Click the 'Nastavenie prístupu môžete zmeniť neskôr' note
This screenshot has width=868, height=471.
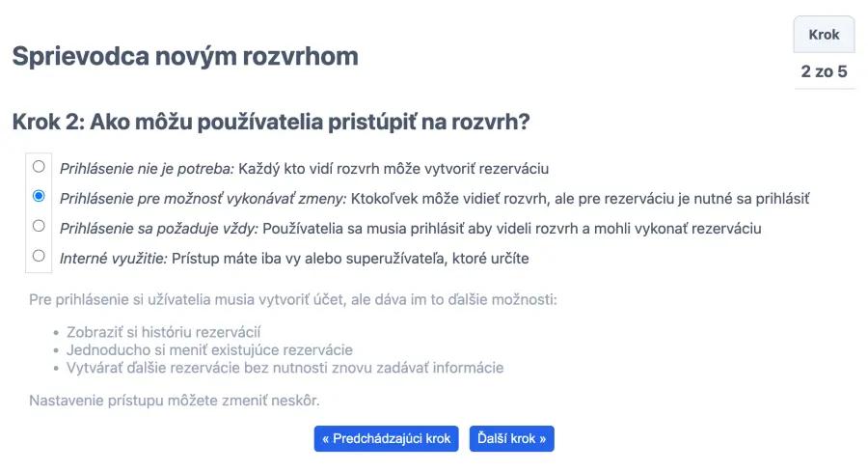tap(175, 400)
